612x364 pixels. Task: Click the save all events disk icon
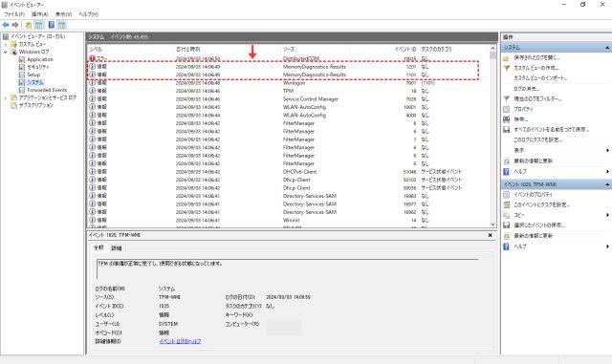coord(506,130)
